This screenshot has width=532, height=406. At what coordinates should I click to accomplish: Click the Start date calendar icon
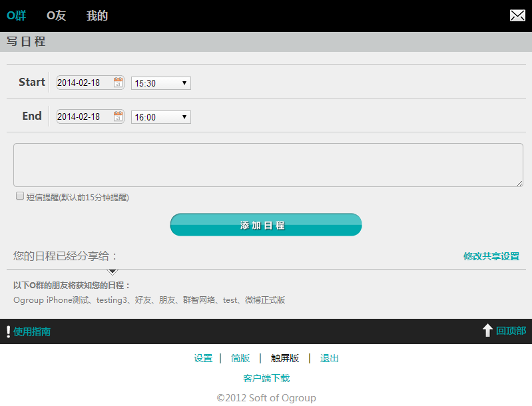(119, 83)
